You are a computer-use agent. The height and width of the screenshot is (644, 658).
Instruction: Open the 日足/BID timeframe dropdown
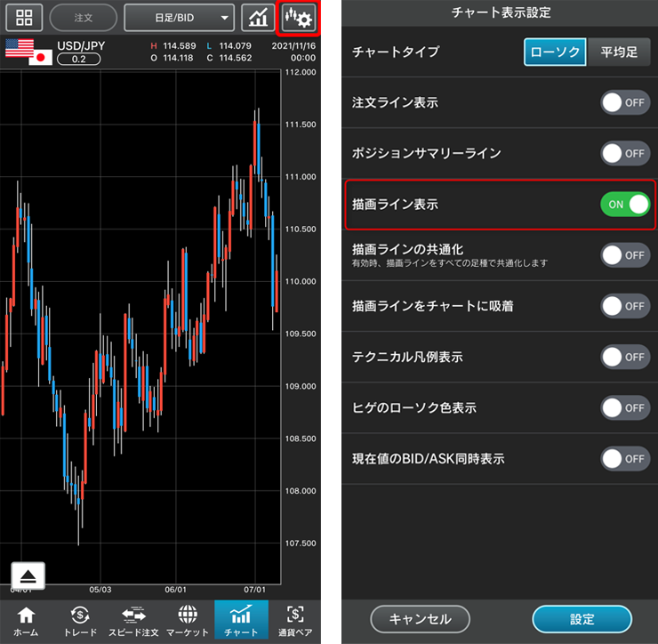coord(179,18)
